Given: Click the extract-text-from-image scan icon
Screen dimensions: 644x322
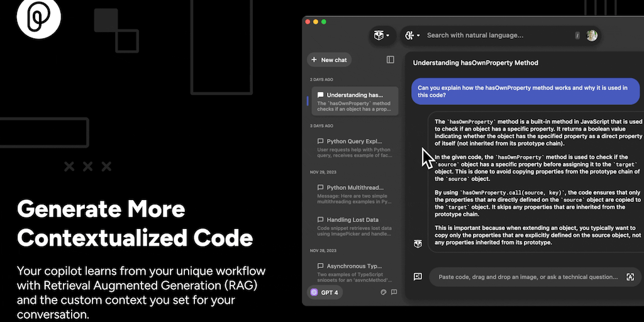Looking at the screenshot, I should [630, 277].
